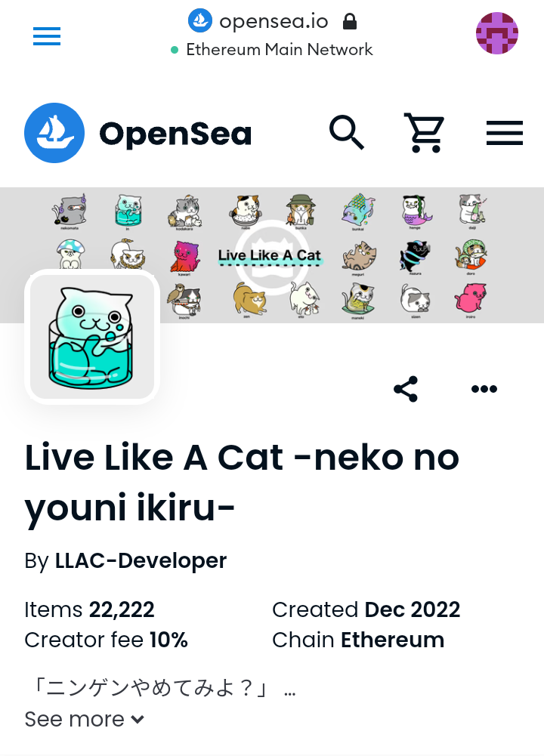The height and width of the screenshot is (756, 544).
Task: Click the pink cat in banner
Action: click(471, 298)
